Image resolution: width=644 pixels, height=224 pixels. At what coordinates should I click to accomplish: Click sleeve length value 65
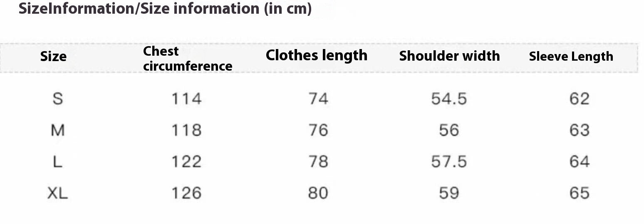(x=579, y=193)
